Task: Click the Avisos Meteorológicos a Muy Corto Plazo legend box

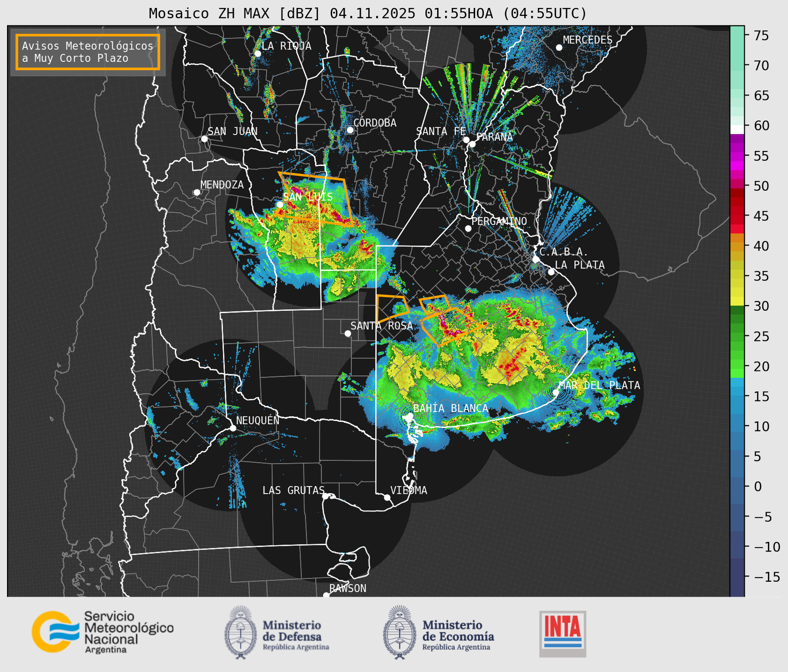Action: click(x=88, y=52)
